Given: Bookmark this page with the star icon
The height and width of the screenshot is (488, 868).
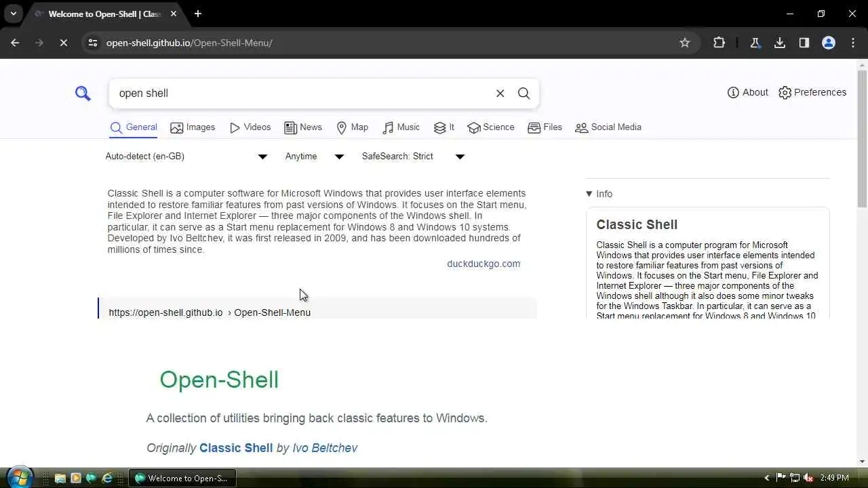Looking at the screenshot, I should (685, 43).
